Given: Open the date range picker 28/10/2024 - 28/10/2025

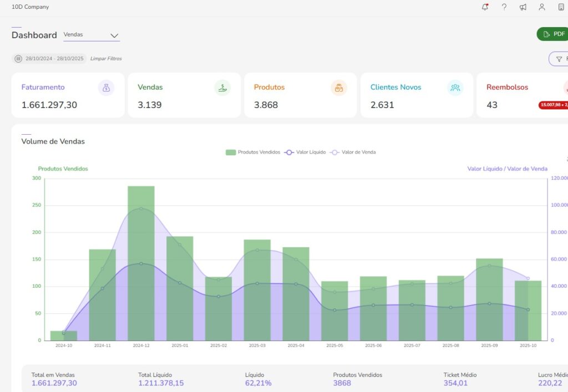Looking at the screenshot, I should (x=49, y=59).
